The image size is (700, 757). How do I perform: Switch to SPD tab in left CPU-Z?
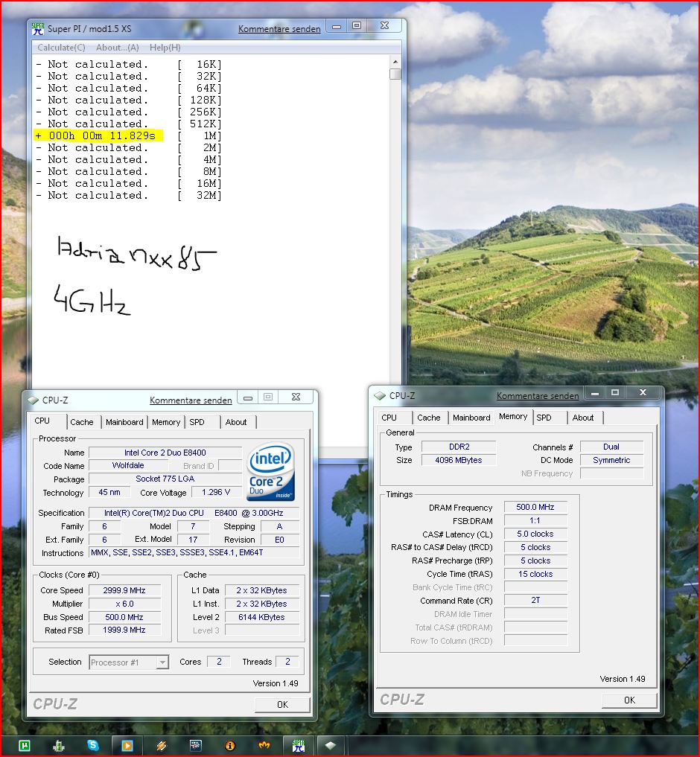197,422
